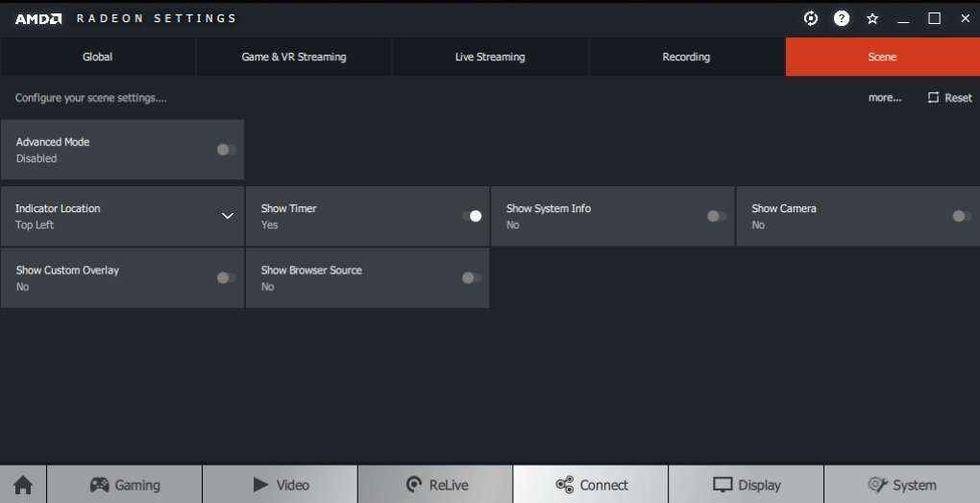The width and height of the screenshot is (980, 503).
Task: Open the Video section
Action: pyautogui.click(x=280, y=484)
